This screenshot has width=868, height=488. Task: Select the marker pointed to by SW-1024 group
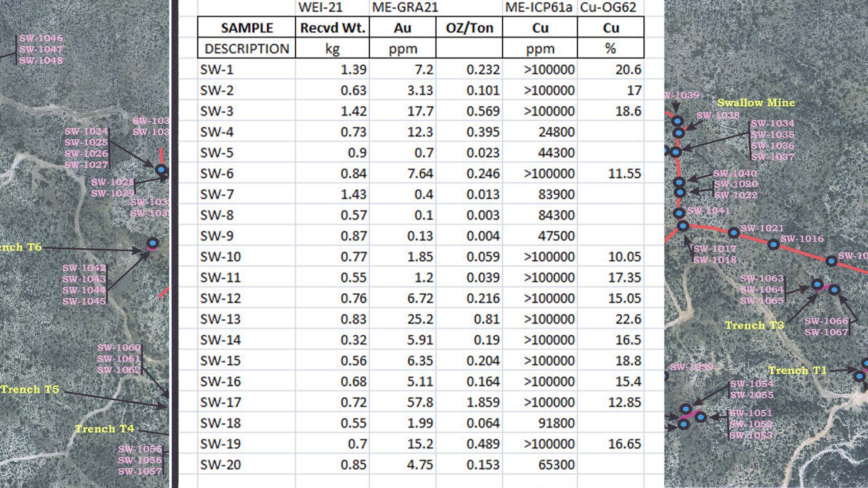coord(161,170)
